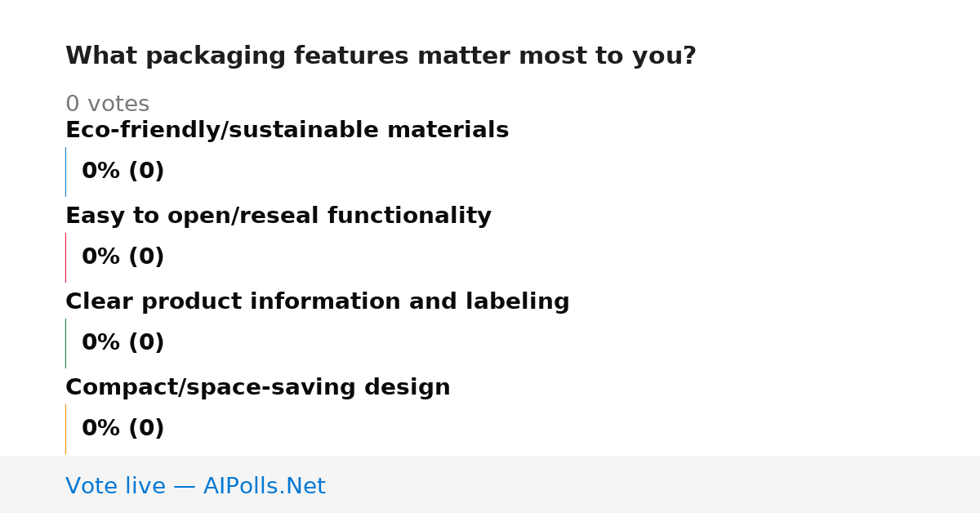Click the poll question heading about packaging features

(381, 56)
